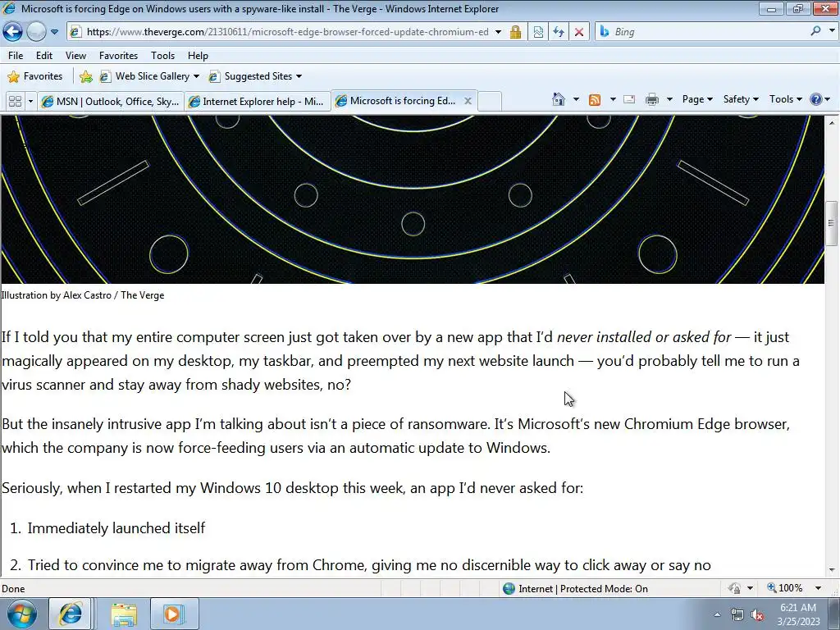Open the Edit menu
The image size is (840, 630).
[x=44, y=56]
